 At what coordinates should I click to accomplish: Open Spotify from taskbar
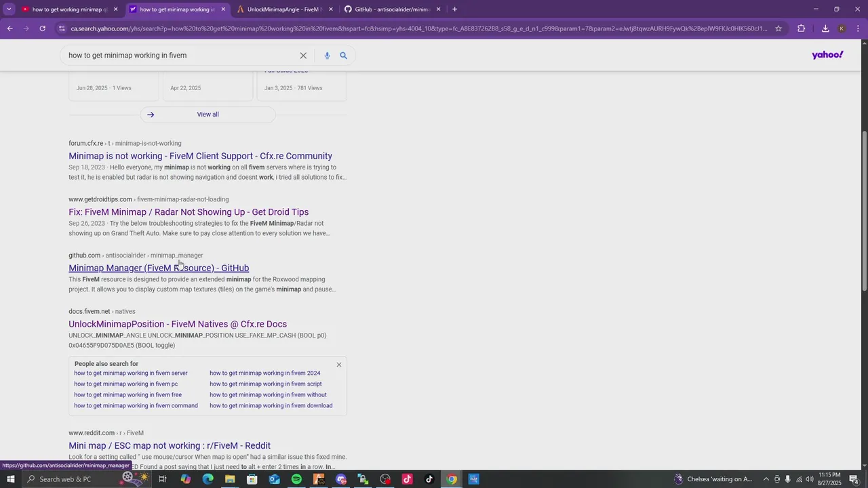296,479
